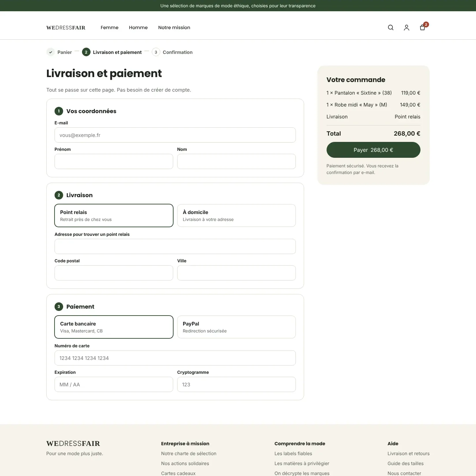Click the WeDressFair footer logo

coord(73,444)
